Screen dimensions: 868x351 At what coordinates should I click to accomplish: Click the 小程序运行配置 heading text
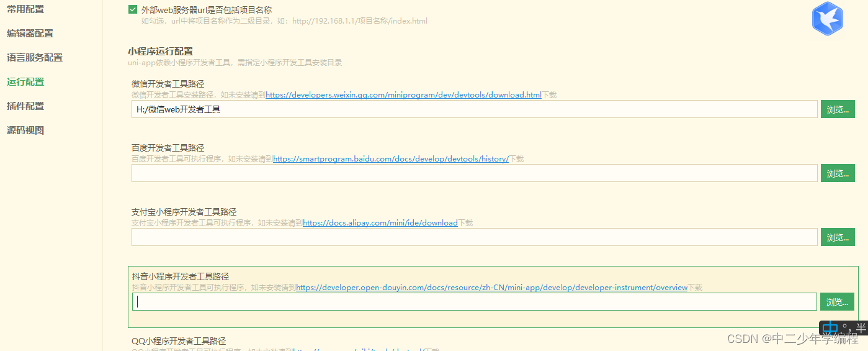pyautogui.click(x=160, y=52)
